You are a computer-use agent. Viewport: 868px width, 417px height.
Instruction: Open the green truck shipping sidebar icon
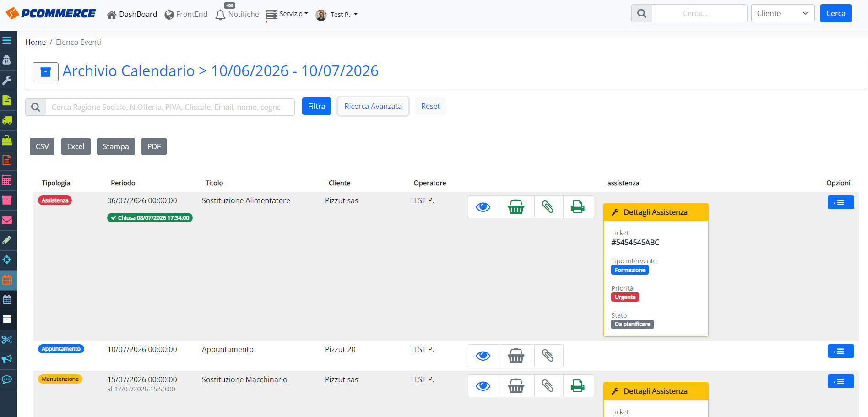(x=7, y=120)
